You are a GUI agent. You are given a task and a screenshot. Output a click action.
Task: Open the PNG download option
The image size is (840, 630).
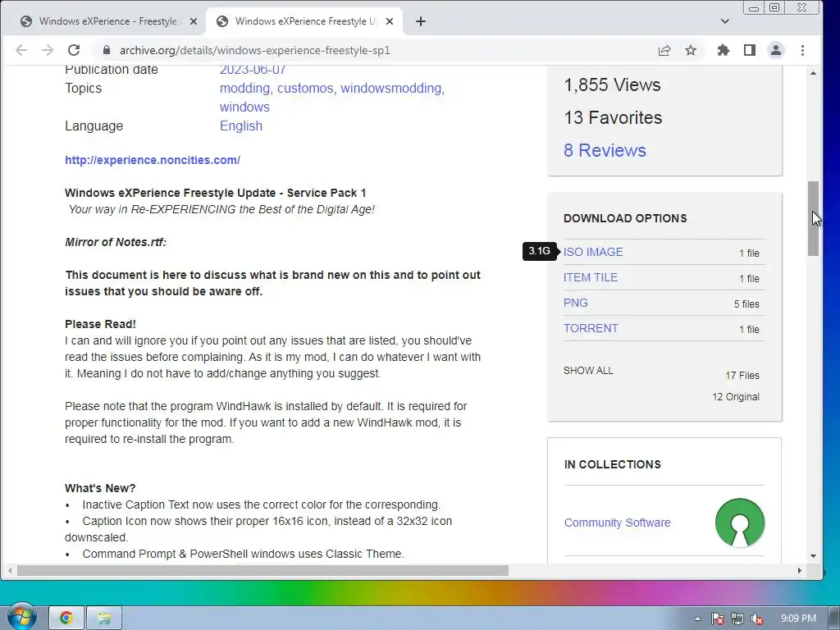(x=575, y=304)
